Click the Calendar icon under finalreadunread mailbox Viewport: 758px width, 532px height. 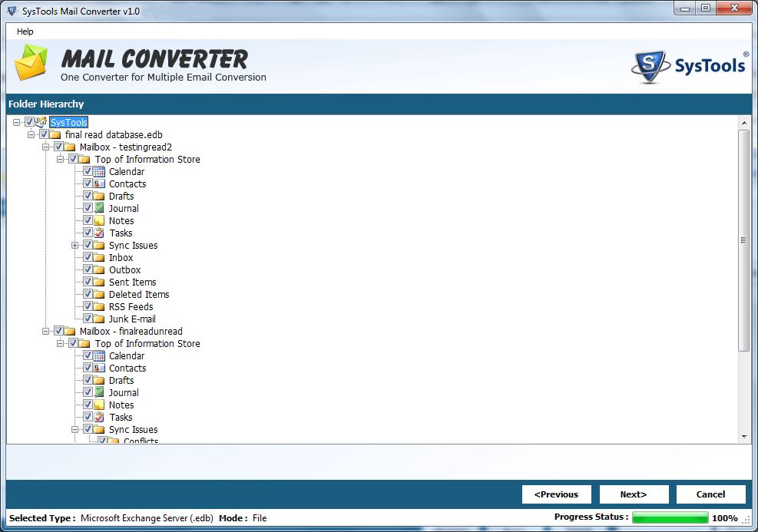99,355
